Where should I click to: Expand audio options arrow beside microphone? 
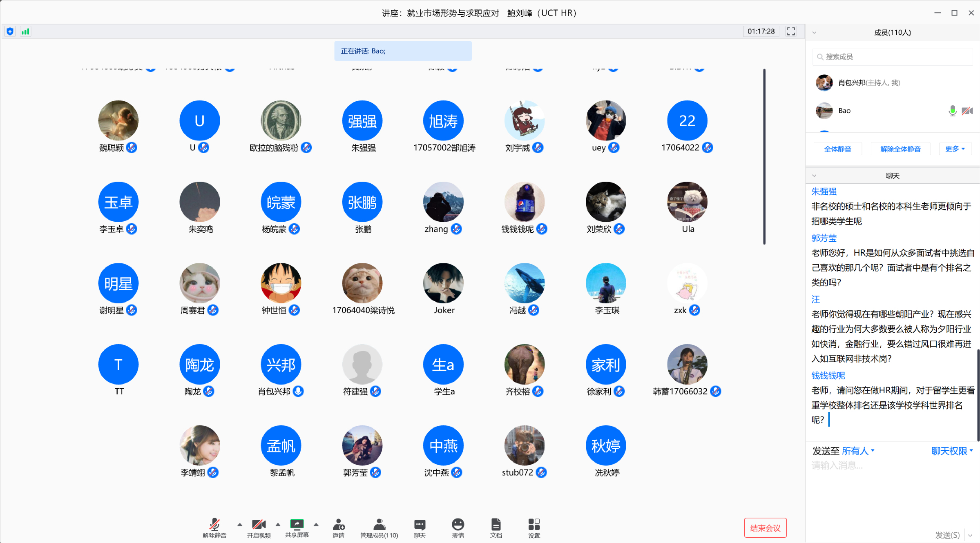tap(240, 525)
